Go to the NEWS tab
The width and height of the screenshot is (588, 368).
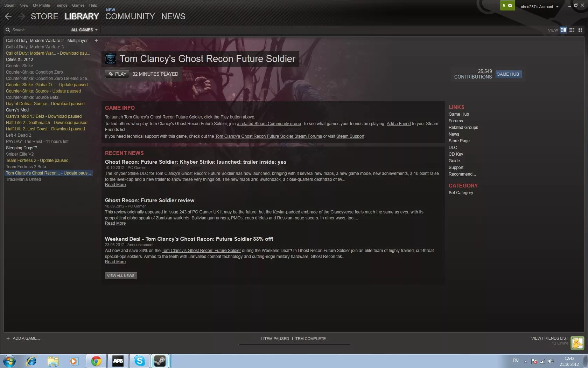click(x=173, y=16)
